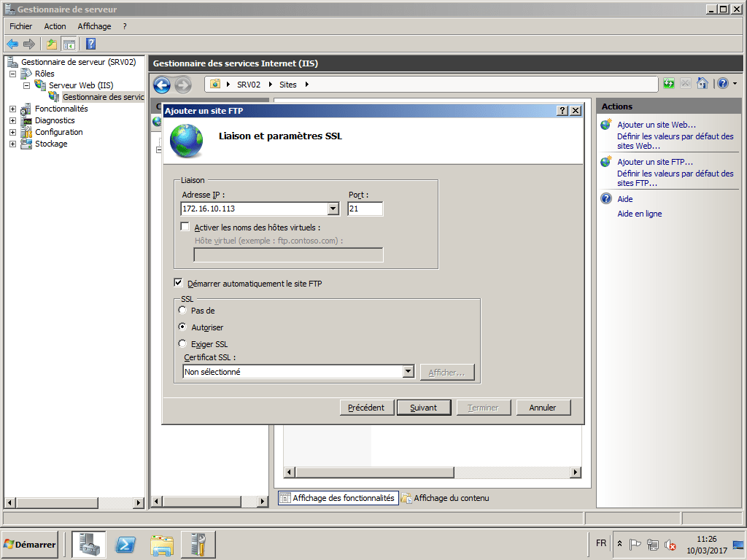Open the Certificat SSL dropdown

pos(409,371)
